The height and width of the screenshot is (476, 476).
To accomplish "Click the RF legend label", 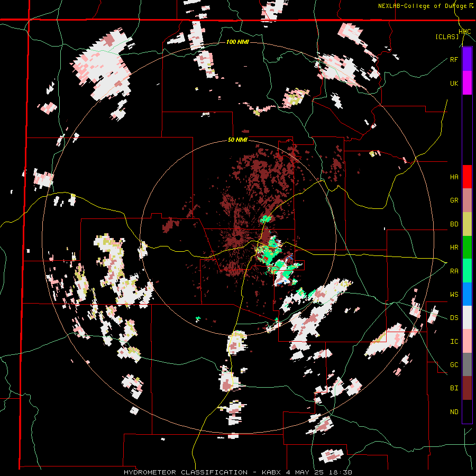I will coord(454,60).
